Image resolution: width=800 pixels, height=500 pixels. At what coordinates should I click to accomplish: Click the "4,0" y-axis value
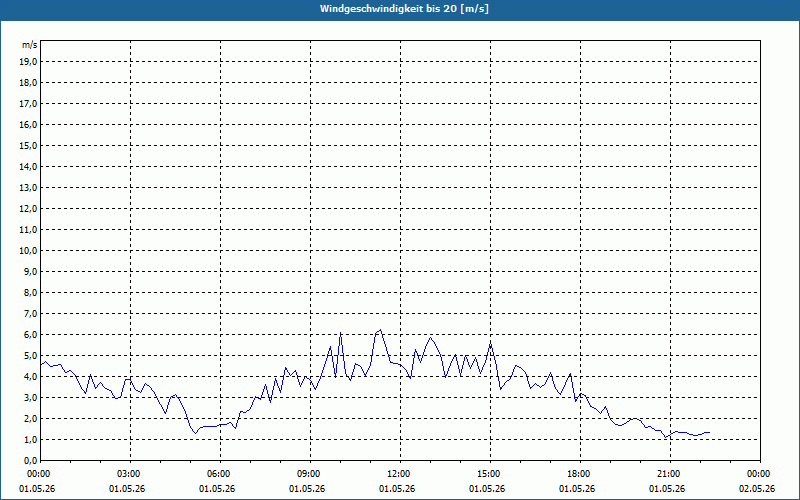(x=30, y=377)
